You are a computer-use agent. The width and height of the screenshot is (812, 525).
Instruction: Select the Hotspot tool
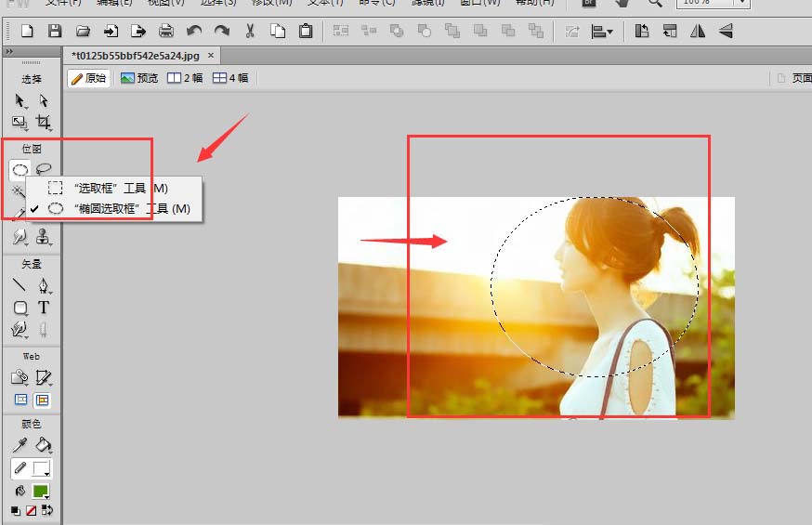coord(20,377)
